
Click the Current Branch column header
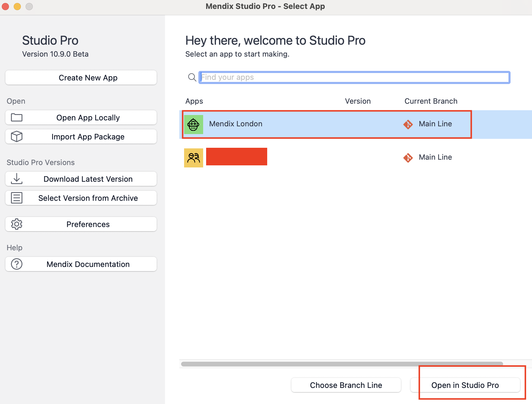[431, 101]
